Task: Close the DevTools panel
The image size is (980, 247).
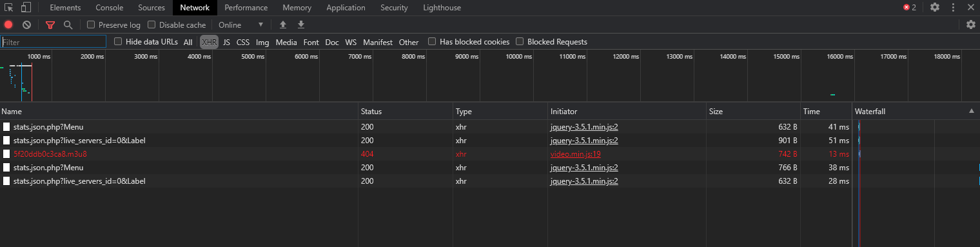Action: pyautogui.click(x=971, y=8)
